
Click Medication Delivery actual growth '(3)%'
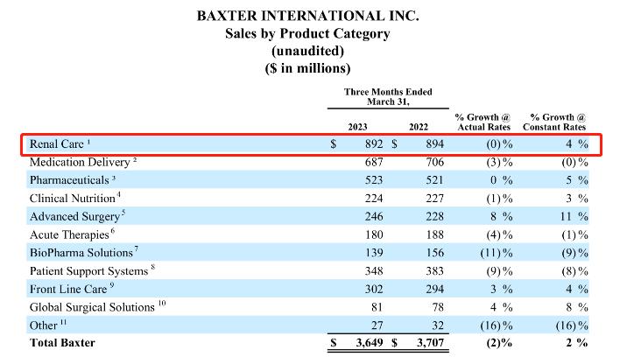[x=499, y=162]
